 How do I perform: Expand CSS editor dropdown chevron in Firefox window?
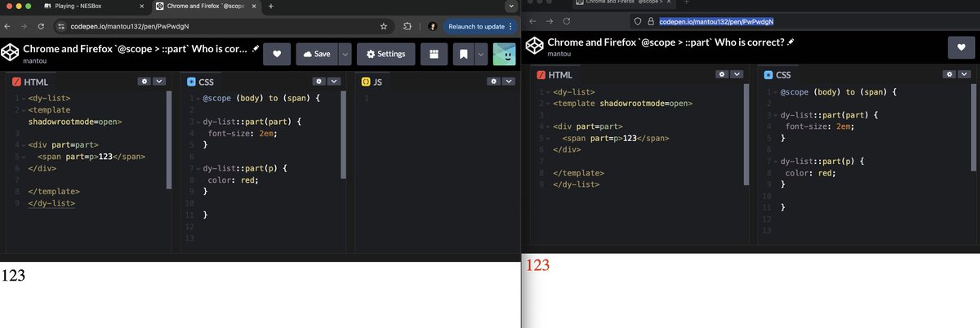pyautogui.click(x=966, y=74)
